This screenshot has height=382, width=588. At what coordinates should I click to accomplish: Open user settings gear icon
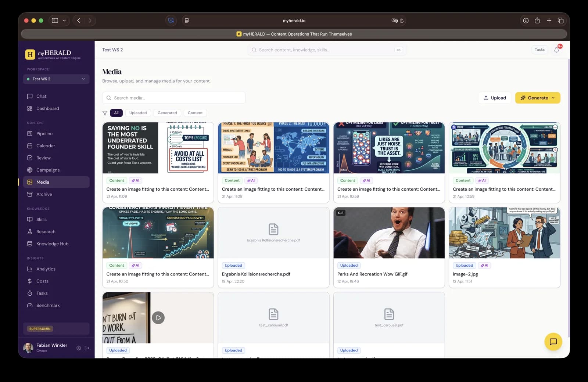(x=79, y=348)
